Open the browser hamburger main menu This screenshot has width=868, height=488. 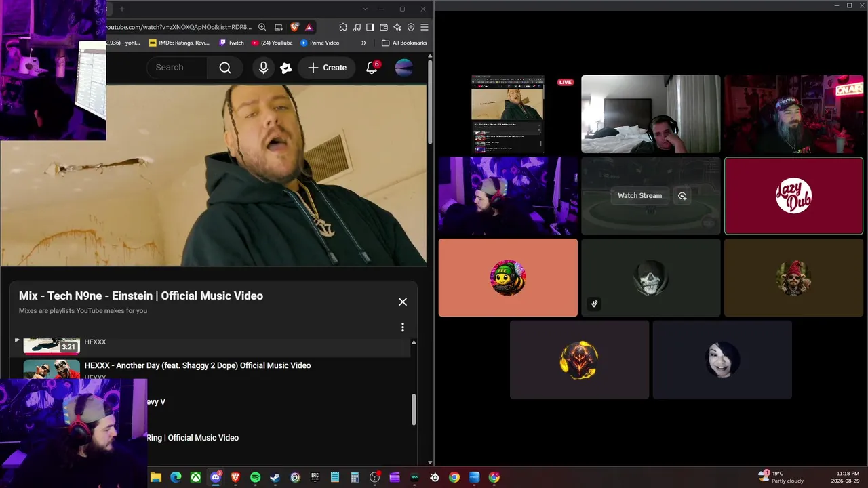pos(425,27)
